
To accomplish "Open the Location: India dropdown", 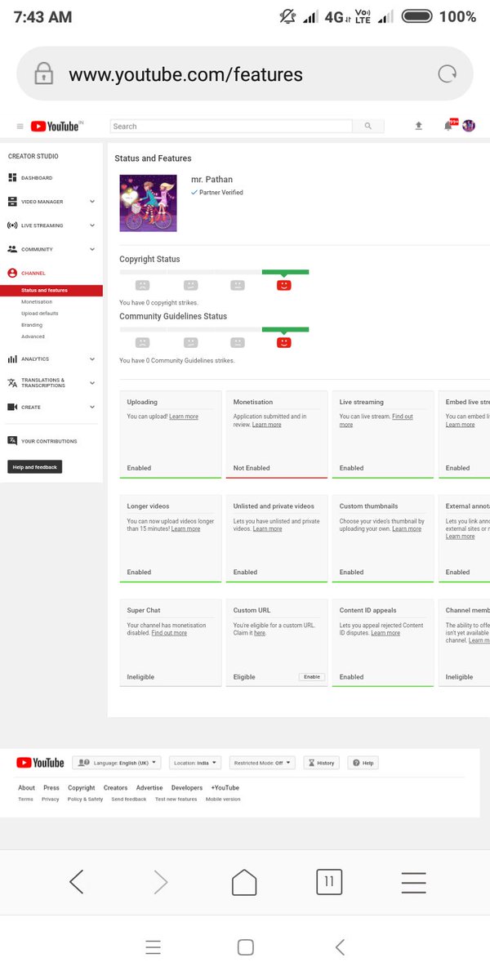I will click(x=195, y=763).
